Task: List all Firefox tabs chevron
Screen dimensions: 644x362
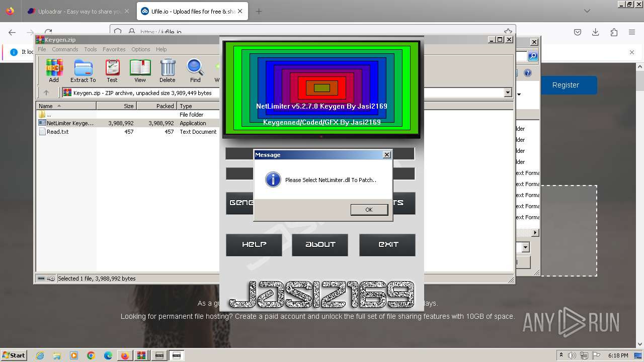Action: point(587,11)
